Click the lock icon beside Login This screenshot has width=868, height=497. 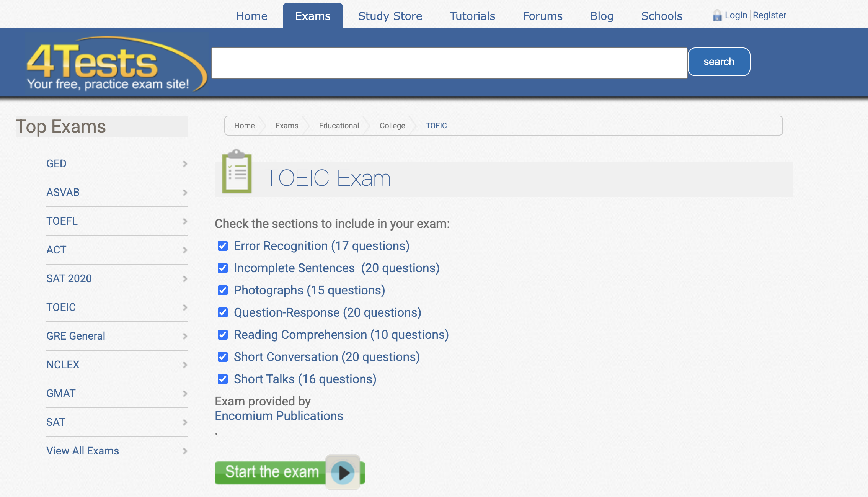717,16
